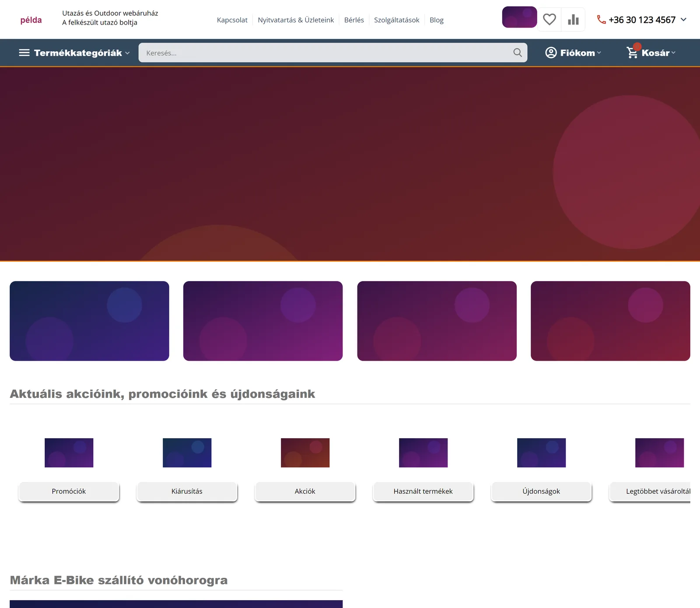This screenshot has height=608, width=700.
Task: Call the +36 30 123 4567 number
Action: coord(642,20)
